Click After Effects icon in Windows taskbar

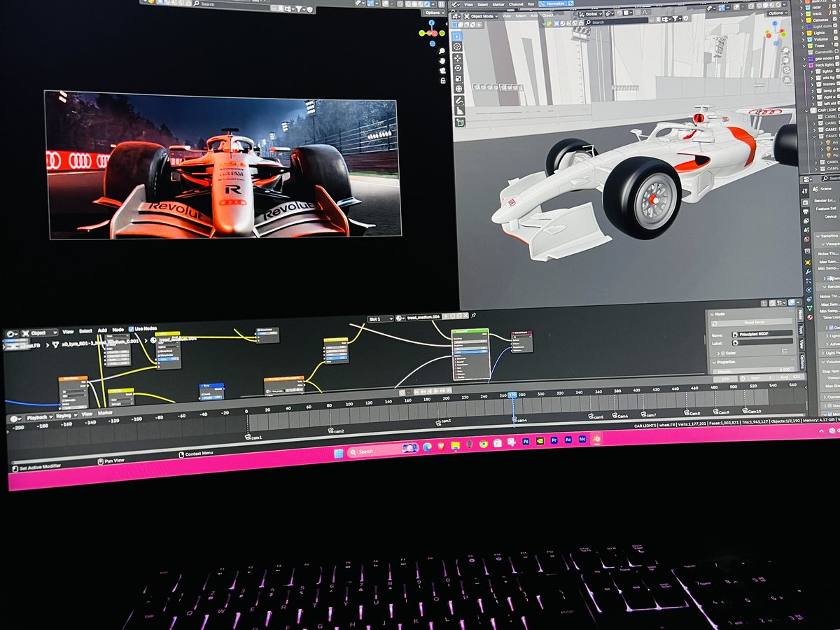pyautogui.click(x=568, y=440)
